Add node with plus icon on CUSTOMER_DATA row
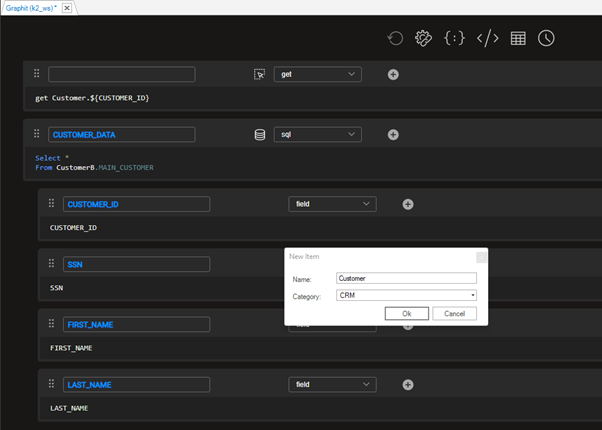 393,134
